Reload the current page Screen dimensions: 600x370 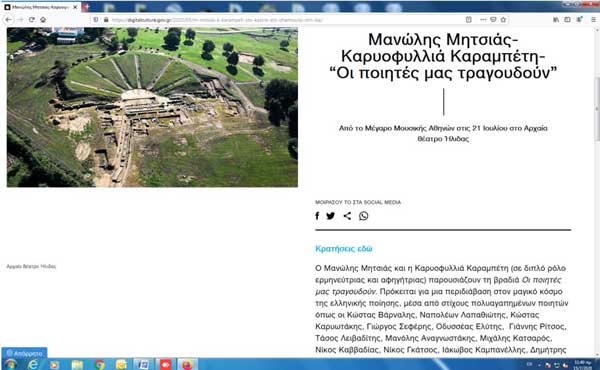click(32, 20)
